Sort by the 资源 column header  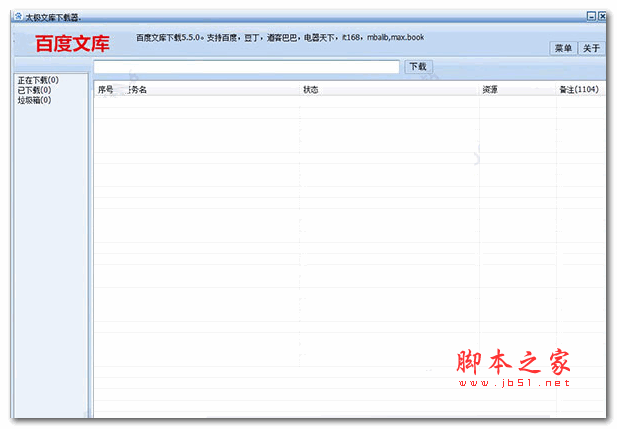(490, 90)
